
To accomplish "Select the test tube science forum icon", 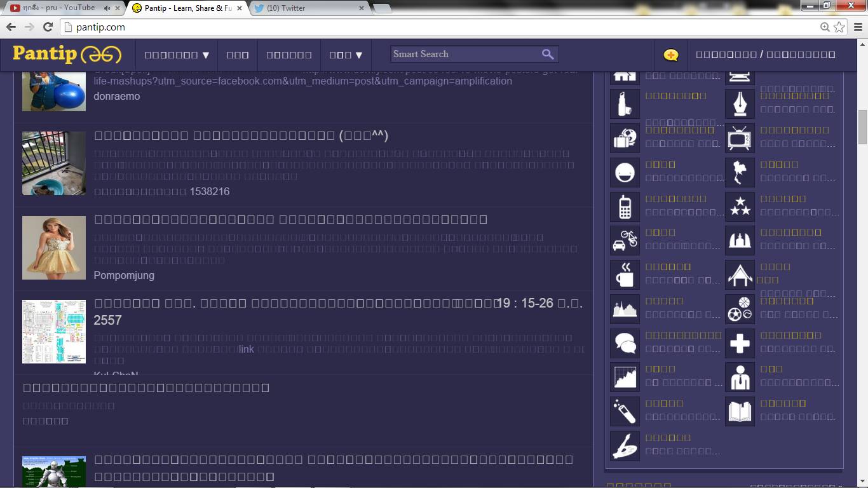I will click(x=625, y=411).
